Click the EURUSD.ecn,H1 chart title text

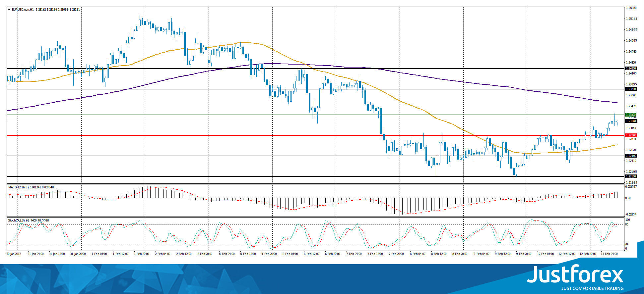(x=23, y=10)
